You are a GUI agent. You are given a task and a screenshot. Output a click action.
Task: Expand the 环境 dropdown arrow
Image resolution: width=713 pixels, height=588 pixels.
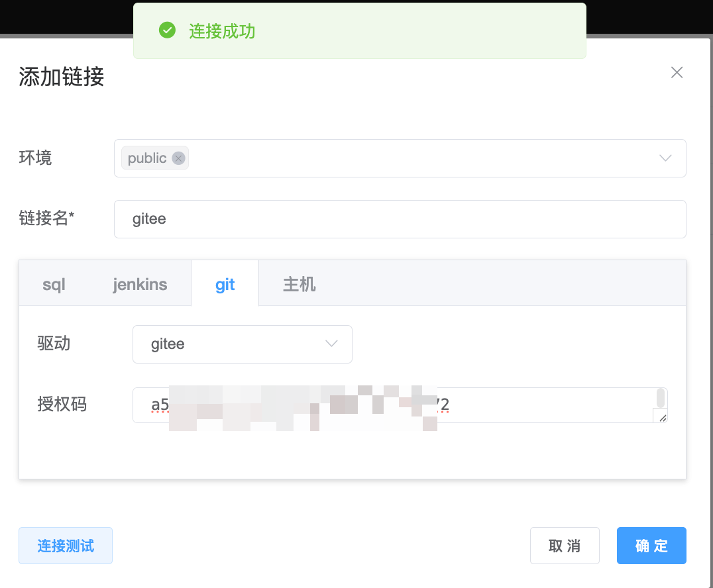tap(665, 158)
